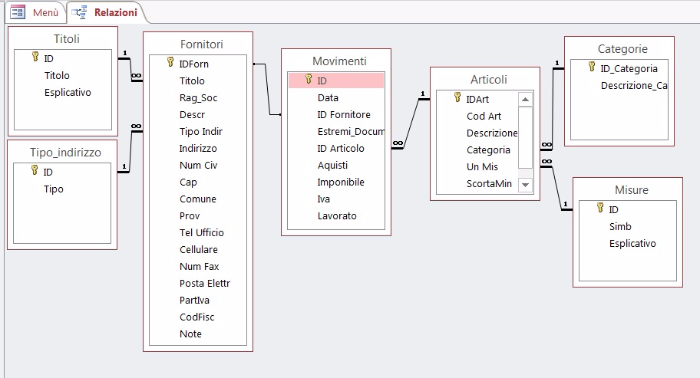Select the Rag_Soc field
The width and height of the screenshot is (700, 378).
pyautogui.click(x=198, y=98)
